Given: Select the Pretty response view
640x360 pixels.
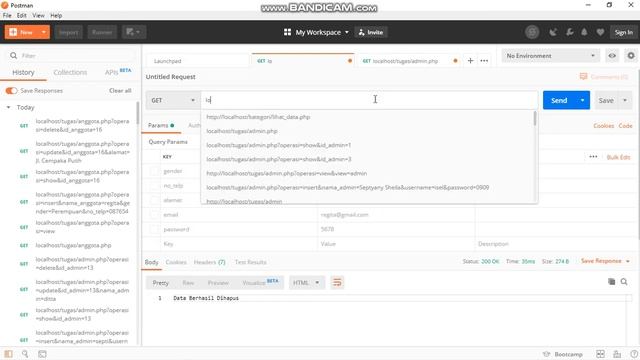Looking at the screenshot, I should pyautogui.click(x=160, y=282).
